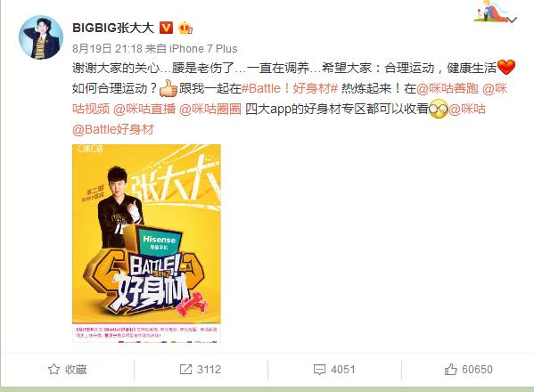Click the orange verified V badge
534x392 pixels.
[166, 28]
